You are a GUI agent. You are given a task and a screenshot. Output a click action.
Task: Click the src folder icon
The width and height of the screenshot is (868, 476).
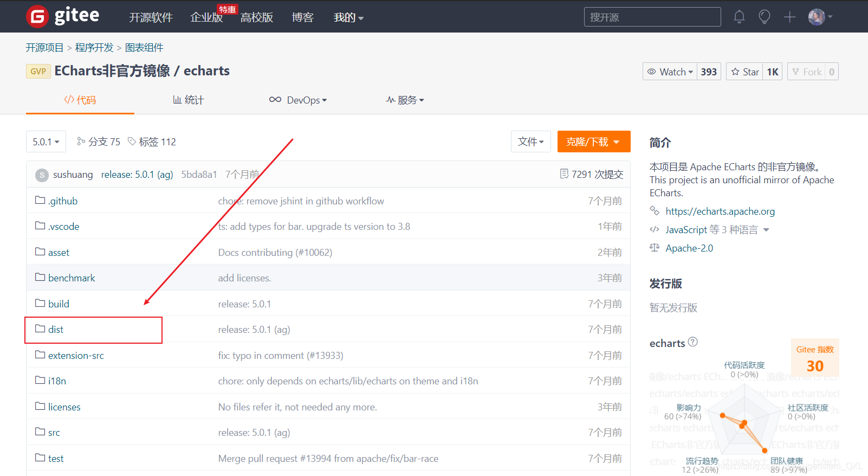click(40, 432)
